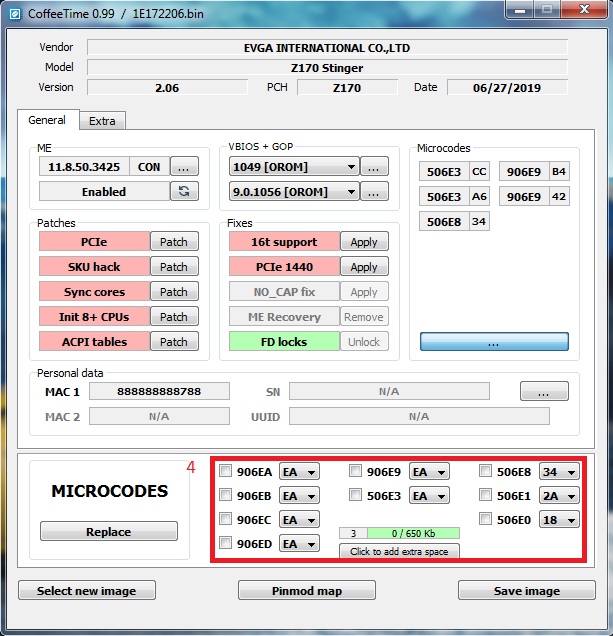Check the 506E0 microcode checkbox
This screenshot has width=613, height=636.
[x=485, y=519]
